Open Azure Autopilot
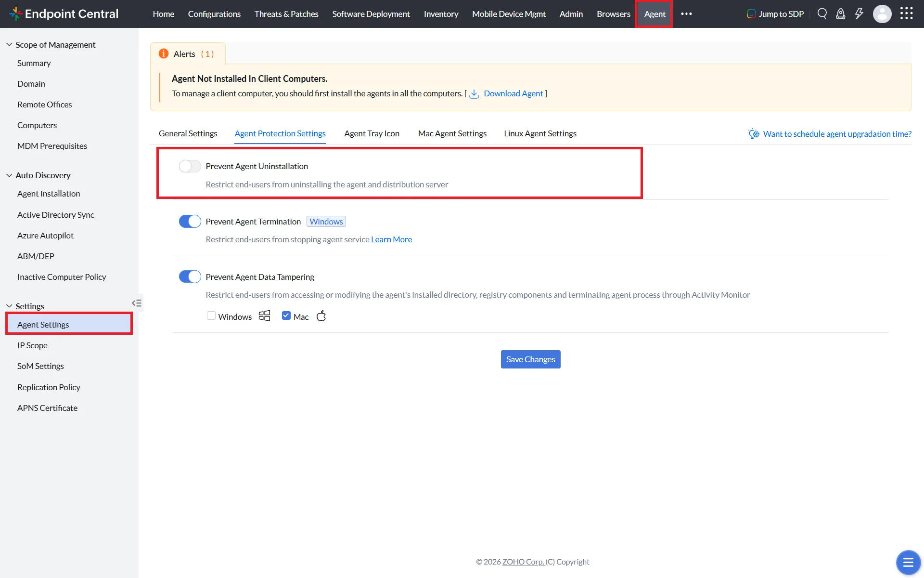Image resolution: width=924 pixels, height=578 pixels. pos(45,236)
